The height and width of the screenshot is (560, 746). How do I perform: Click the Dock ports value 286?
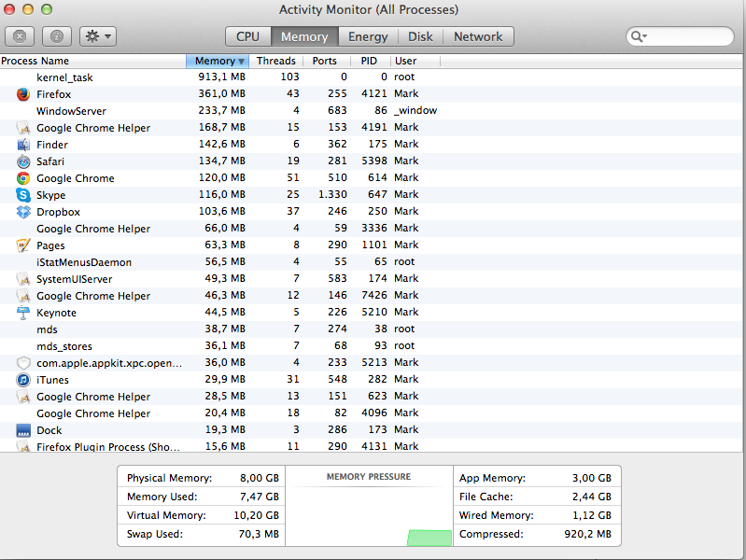pyautogui.click(x=337, y=429)
